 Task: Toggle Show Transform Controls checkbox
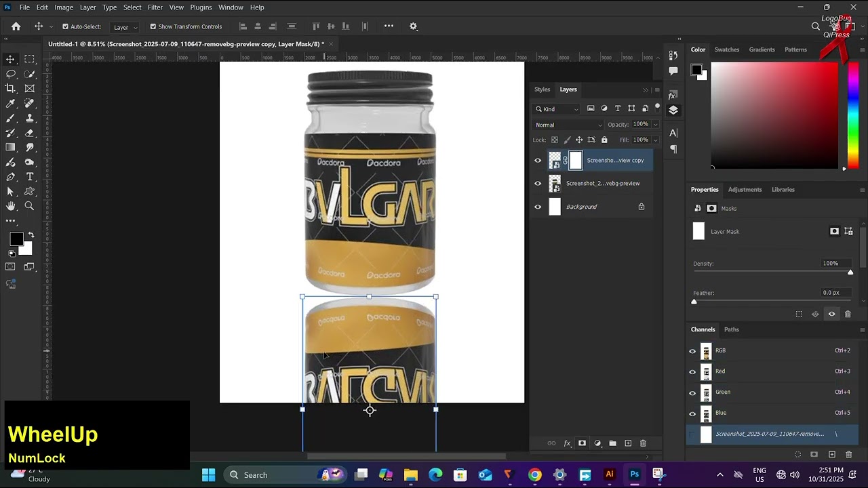point(153,26)
